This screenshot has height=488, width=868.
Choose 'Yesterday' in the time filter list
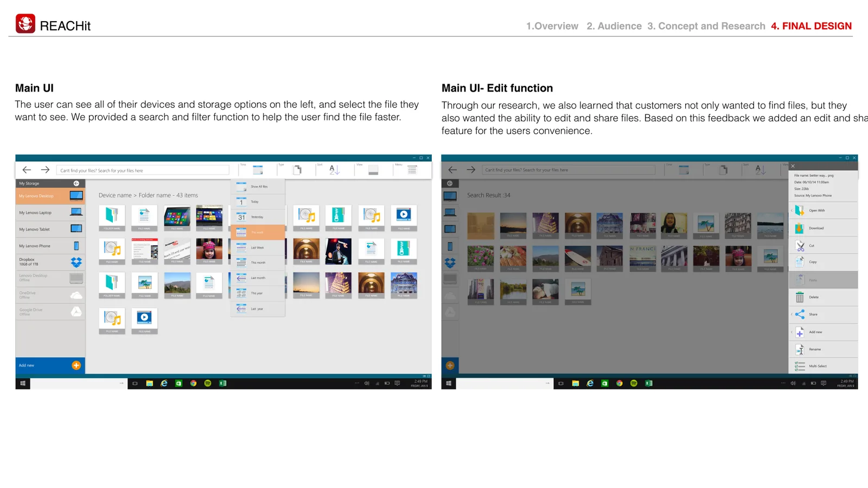[x=258, y=217]
